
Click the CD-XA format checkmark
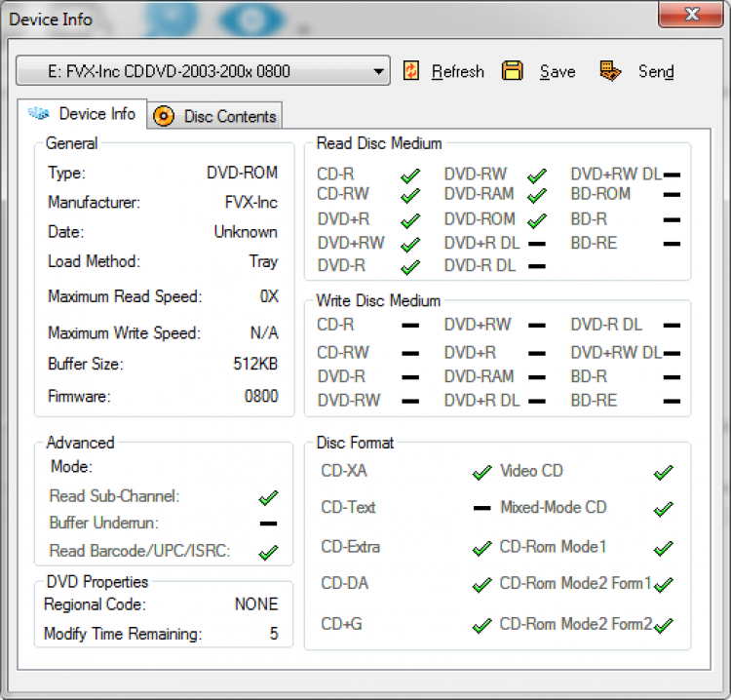tap(482, 473)
